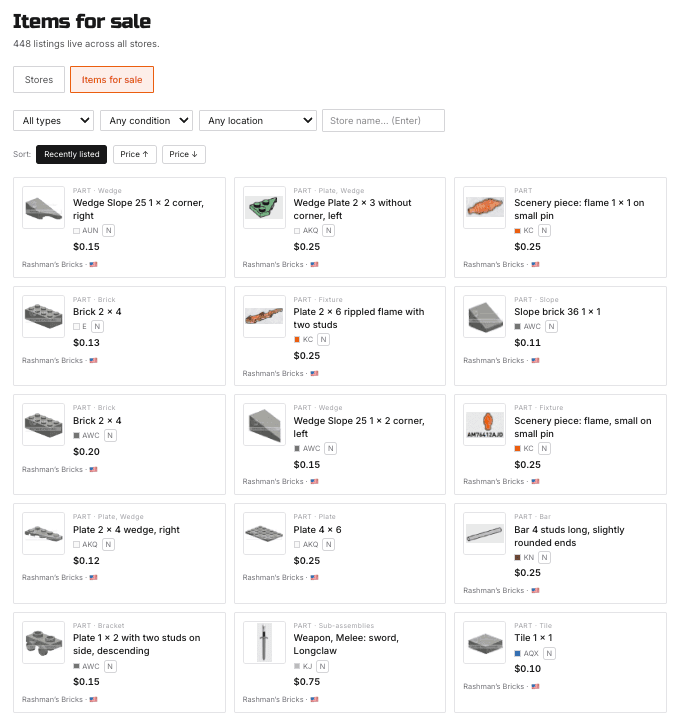Click the Store name search field
Screen dimensions: 679x718
pos(383,120)
